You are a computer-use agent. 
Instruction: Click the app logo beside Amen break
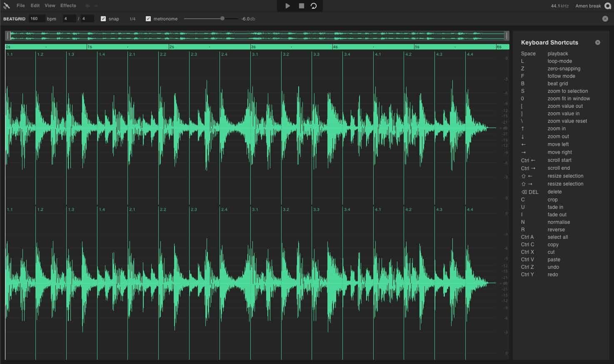pyautogui.click(x=607, y=6)
